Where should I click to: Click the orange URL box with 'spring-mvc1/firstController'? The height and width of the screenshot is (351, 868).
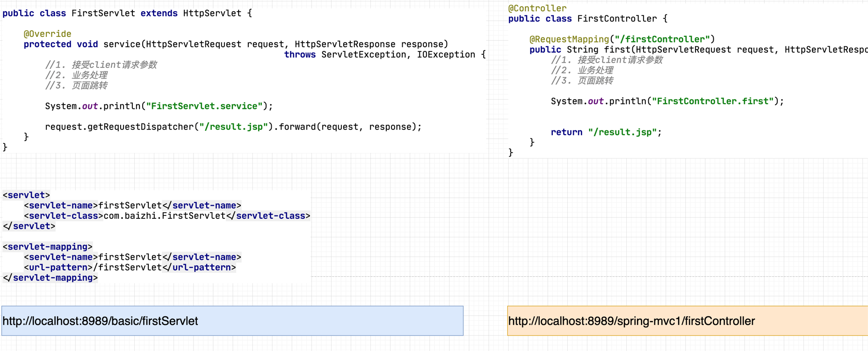pyautogui.click(x=687, y=321)
